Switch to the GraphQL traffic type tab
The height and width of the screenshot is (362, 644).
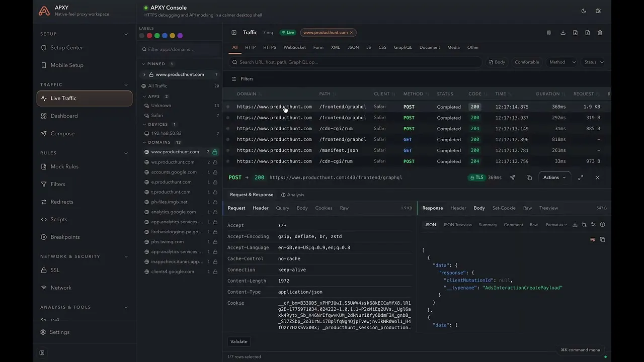click(x=403, y=47)
